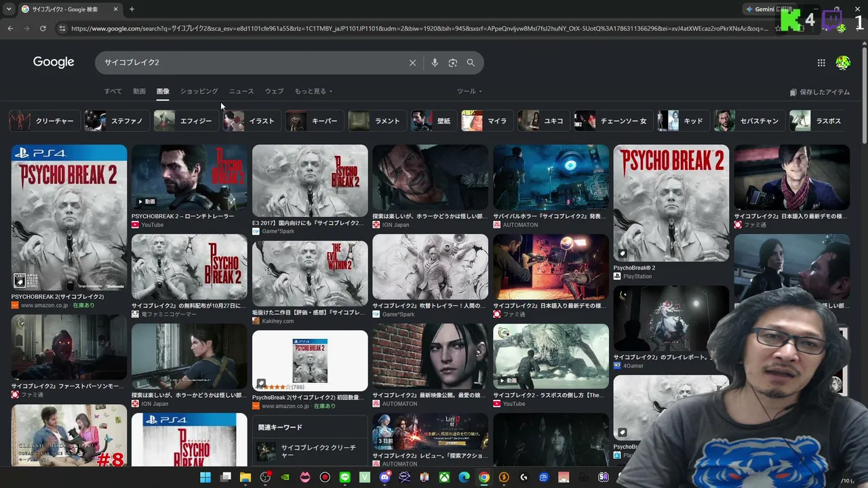The height and width of the screenshot is (488, 868).
Task: Open the red lips app on taskbar
Action: pos(305,477)
